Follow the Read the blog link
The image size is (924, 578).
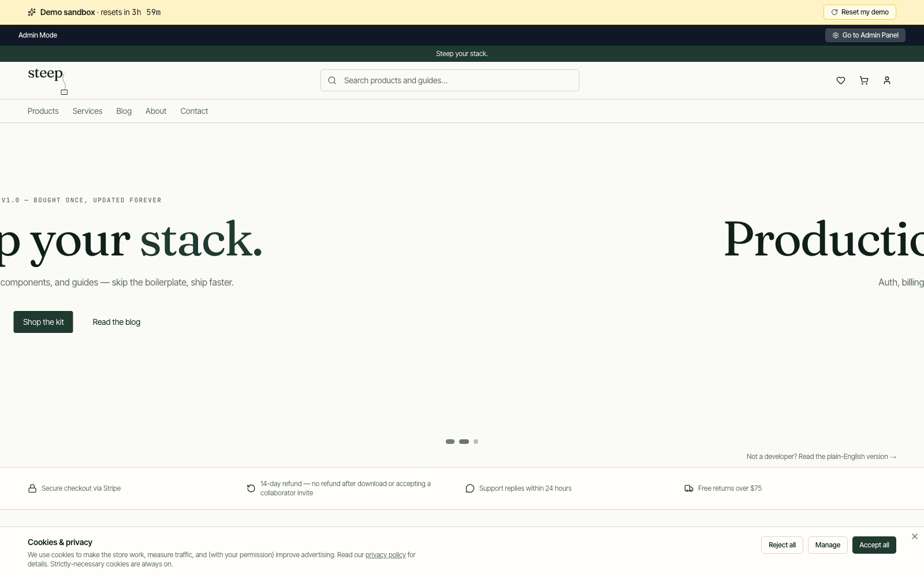[x=117, y=322]
